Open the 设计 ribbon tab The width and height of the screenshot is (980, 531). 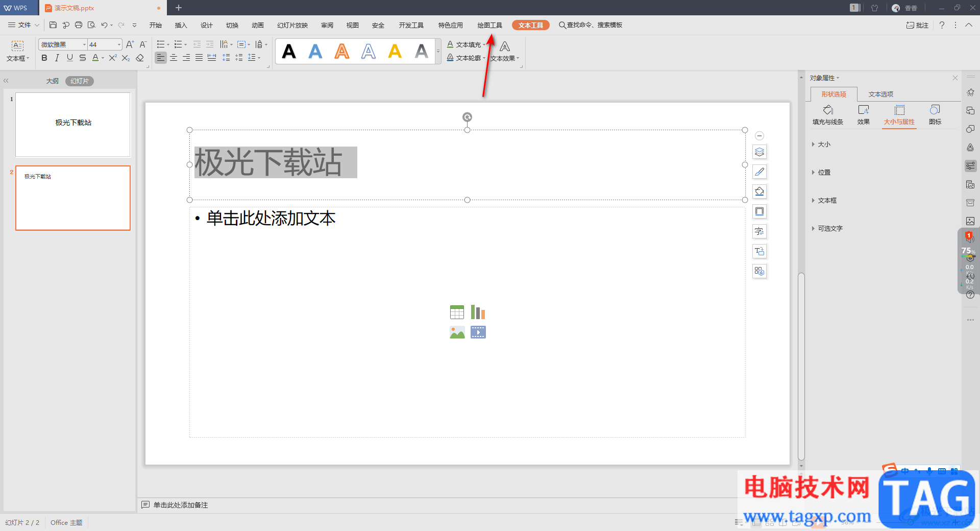pos(207,25)
